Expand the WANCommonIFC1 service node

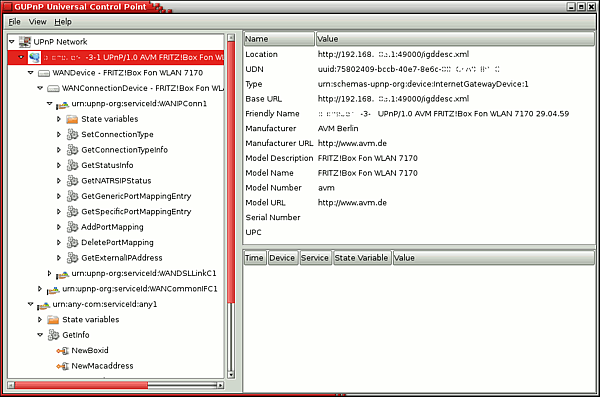39,289
